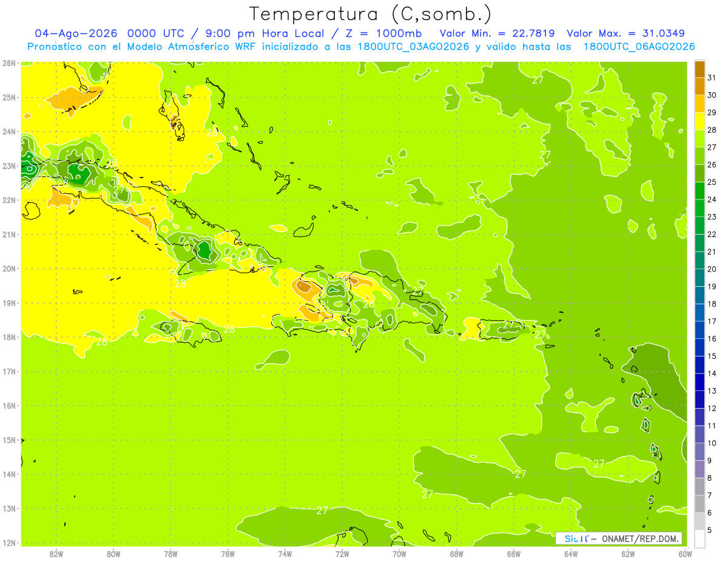This screenshot has width=728, height=562.
Task: Click latitude axis label "15N"
Action: click(9, 440)
